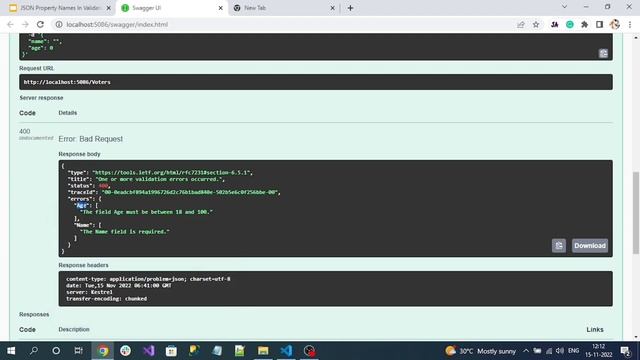Open Task View in the taskbar
The width and height of the screenshot is (640, 360).
click(x=78, y=351)
